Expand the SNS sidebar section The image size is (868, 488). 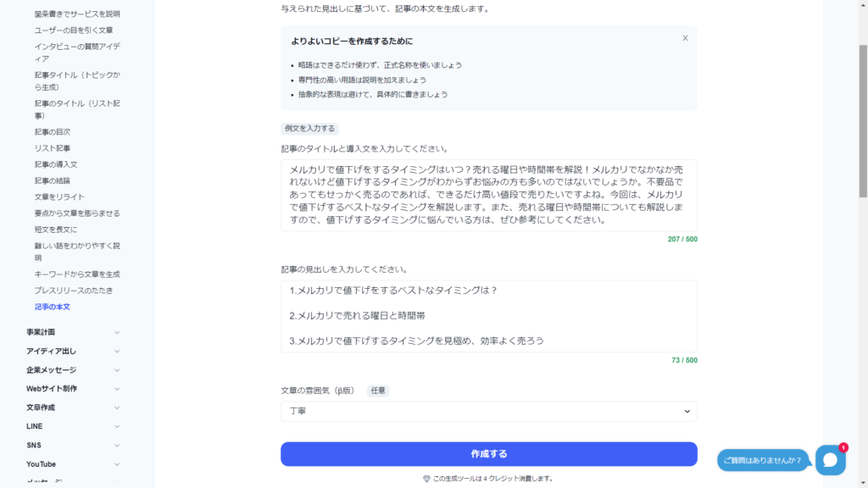coord(73,445)
